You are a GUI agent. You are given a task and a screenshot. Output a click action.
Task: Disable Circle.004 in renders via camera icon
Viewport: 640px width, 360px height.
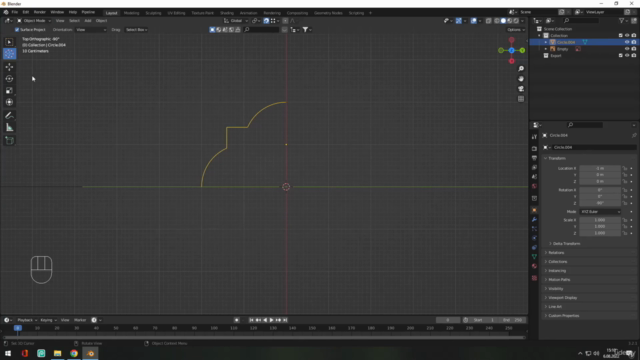tap(634, 42)
